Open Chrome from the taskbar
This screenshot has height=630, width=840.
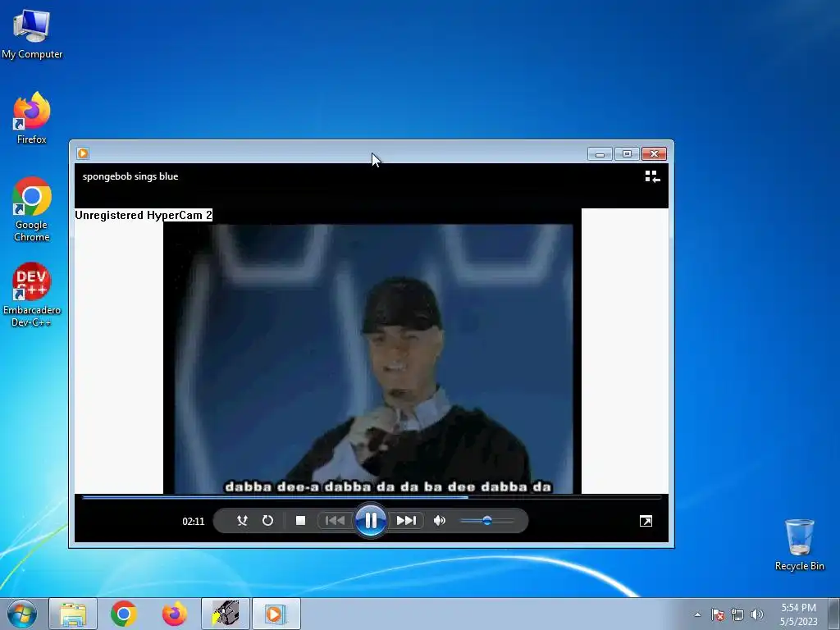124,614
